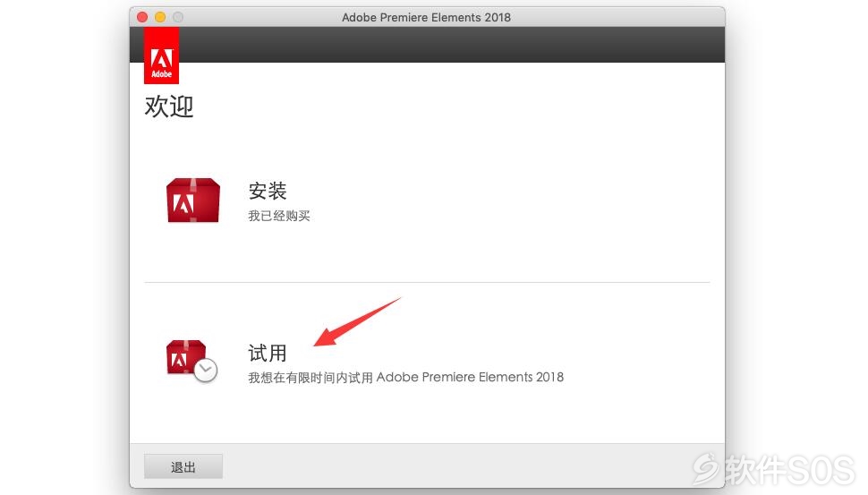868x495 pixels.
Task: Select the 试用 trial option heading
Action: click(268, 353)
